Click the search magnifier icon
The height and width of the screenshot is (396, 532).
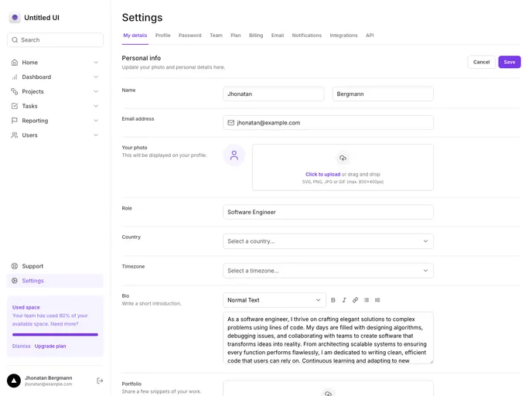click(x=15, y=39)
